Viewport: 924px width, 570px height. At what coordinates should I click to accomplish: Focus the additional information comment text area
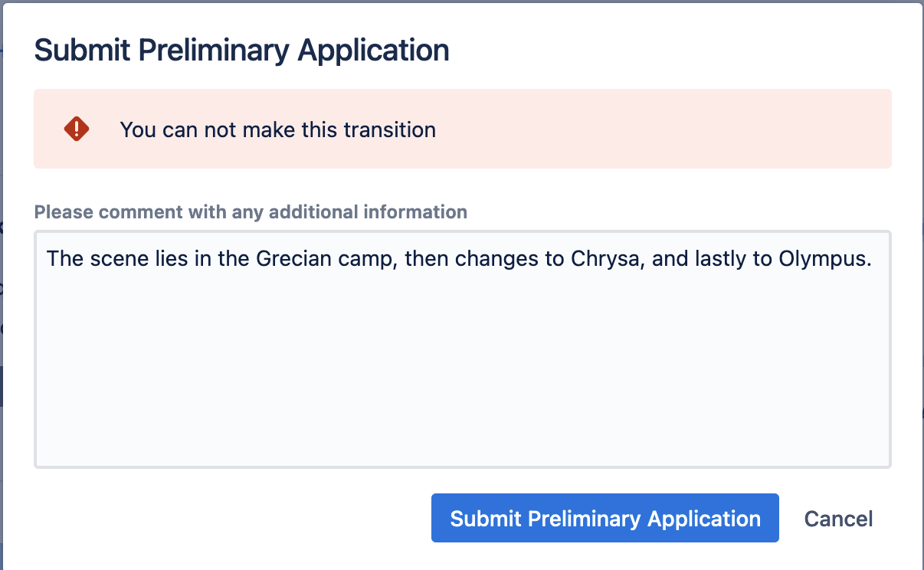(463, 349)
